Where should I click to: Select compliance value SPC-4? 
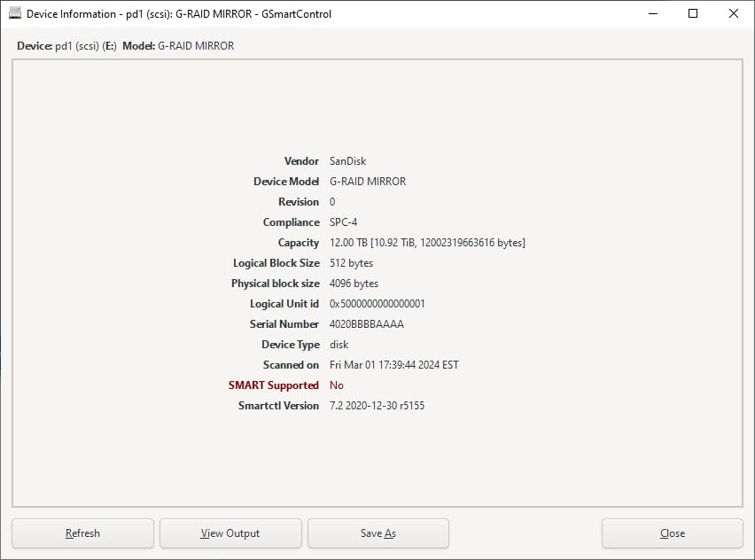(x=343, y=222)
